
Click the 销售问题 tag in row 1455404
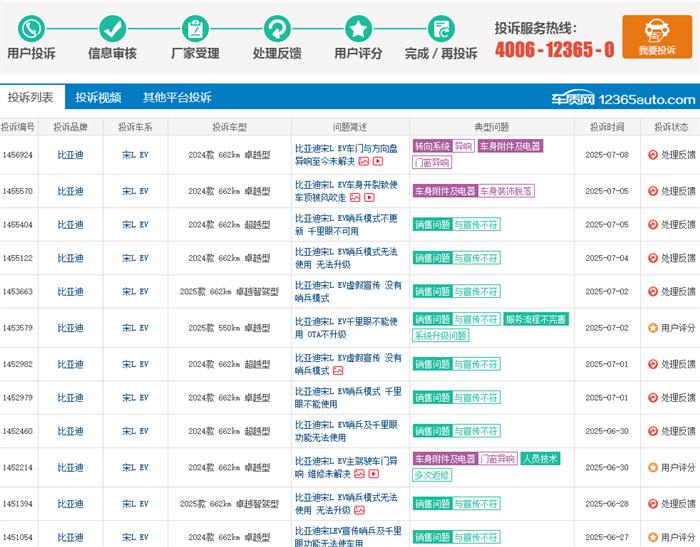(433, 225)
